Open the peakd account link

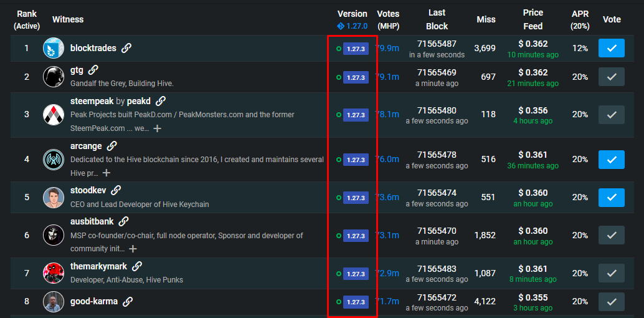tap(140, 101)
